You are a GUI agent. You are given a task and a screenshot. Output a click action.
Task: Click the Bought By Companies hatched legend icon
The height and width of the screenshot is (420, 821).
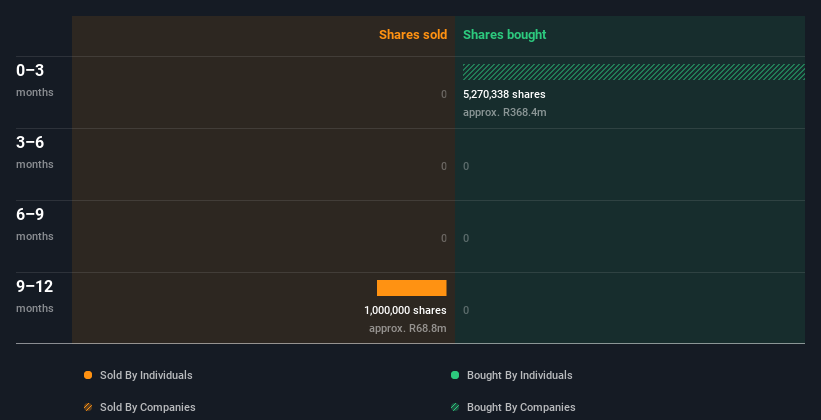pos(455,407)
